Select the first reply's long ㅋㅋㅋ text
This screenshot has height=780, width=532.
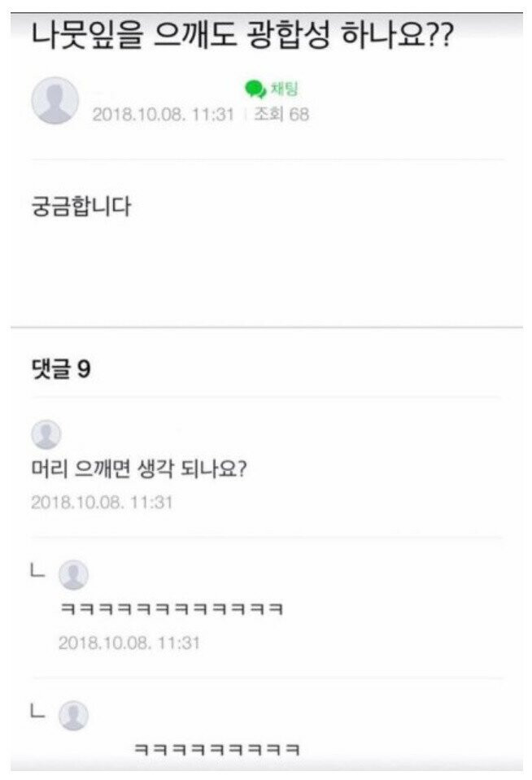(172, 609)
